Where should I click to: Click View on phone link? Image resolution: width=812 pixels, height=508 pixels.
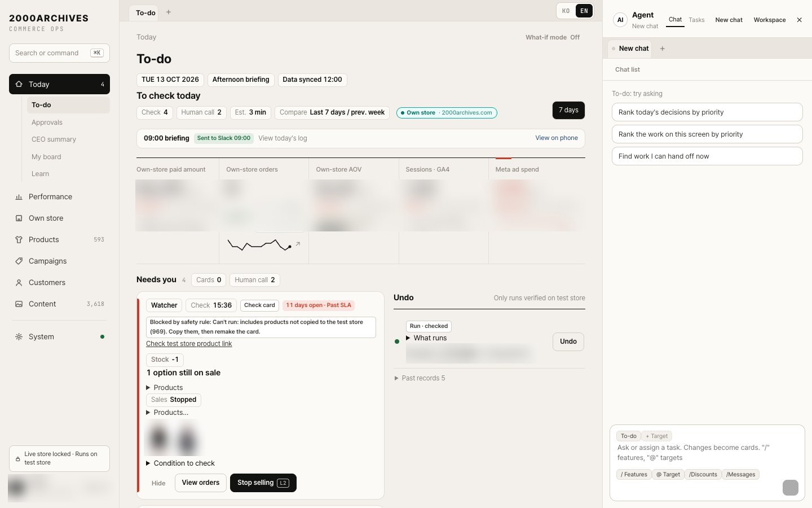(557, 138)
